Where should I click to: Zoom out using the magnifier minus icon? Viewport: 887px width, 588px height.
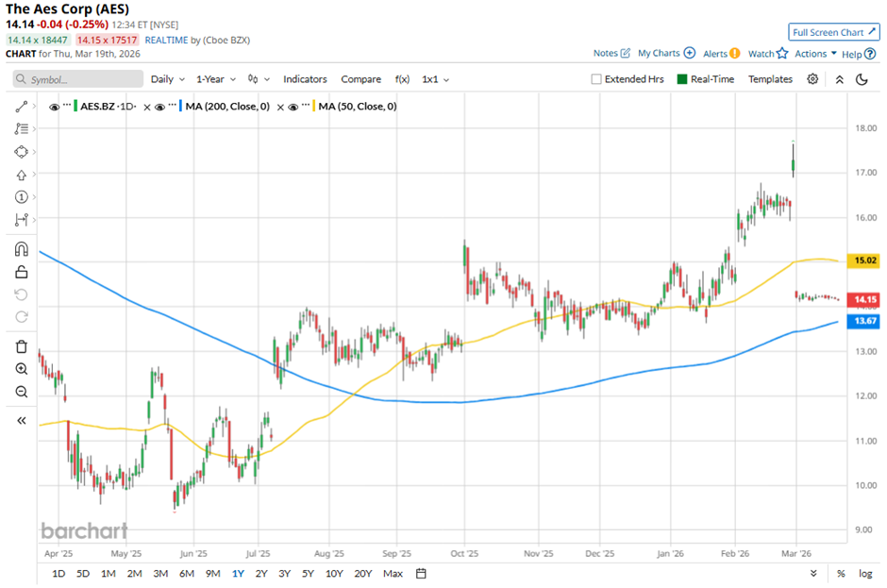coord(22,392)
